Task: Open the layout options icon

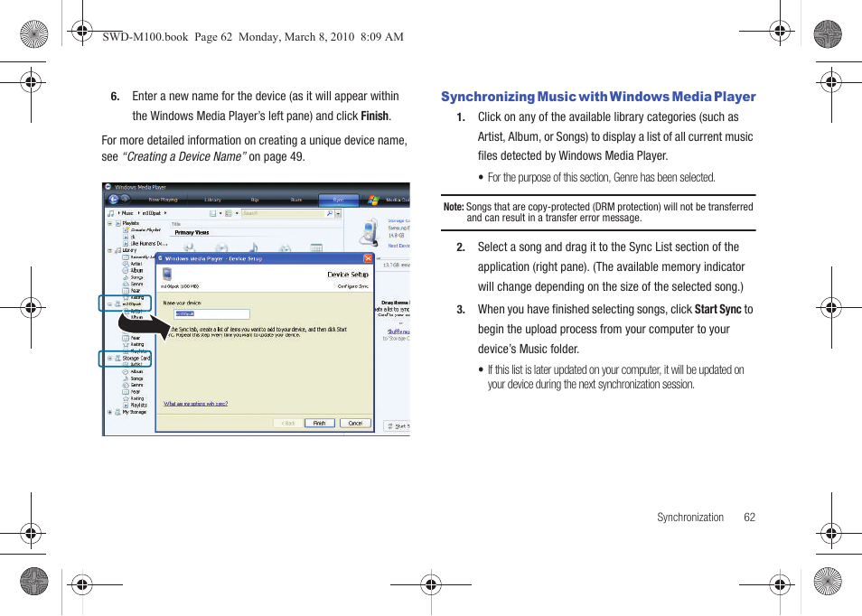Action: pyautogui.click(x=212, y=213)
